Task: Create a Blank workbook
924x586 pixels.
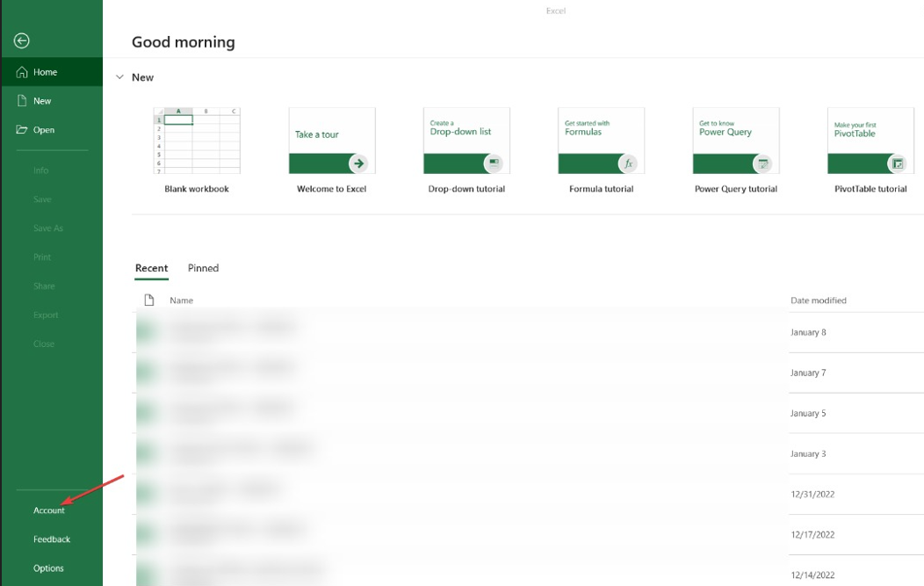Action: tap(197, 141)
